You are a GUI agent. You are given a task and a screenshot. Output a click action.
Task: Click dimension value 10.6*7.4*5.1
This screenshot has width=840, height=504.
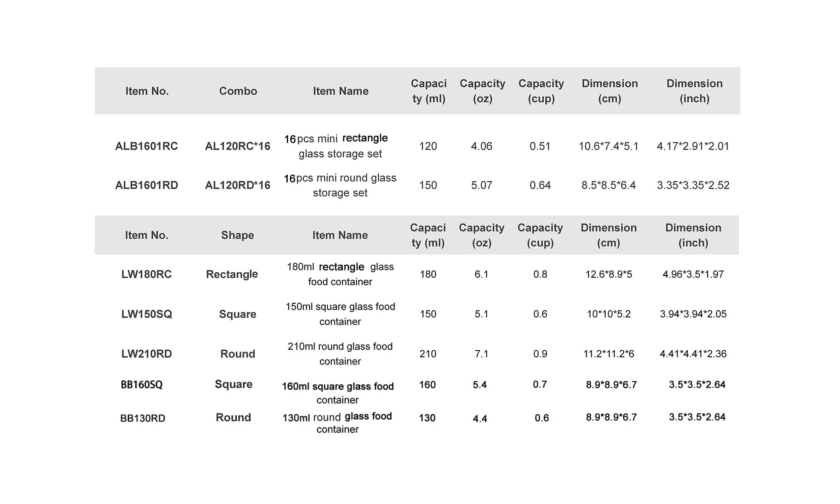click(609, 146)
